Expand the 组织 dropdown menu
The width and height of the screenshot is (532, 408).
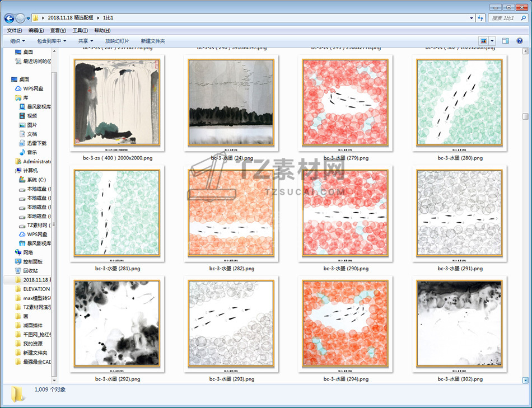[17, 41]
